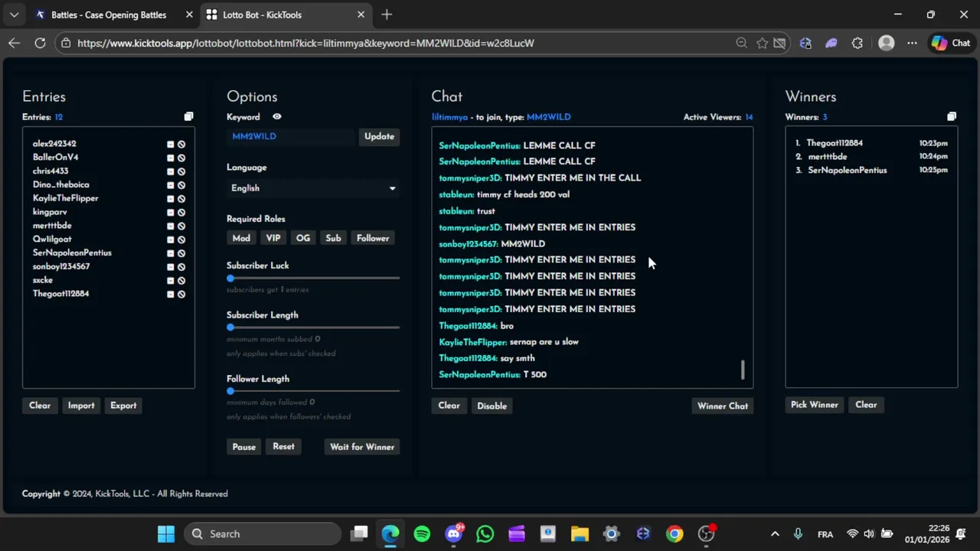The height and width of the screenshot is (551, 980).
Task: Export entries
Action: tap(123, 406)
